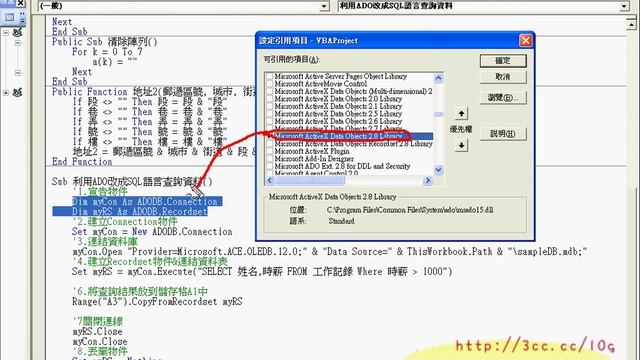
Task: Close the 設定引用項目 - VBAProject dialog
Action: click(525, 40)
